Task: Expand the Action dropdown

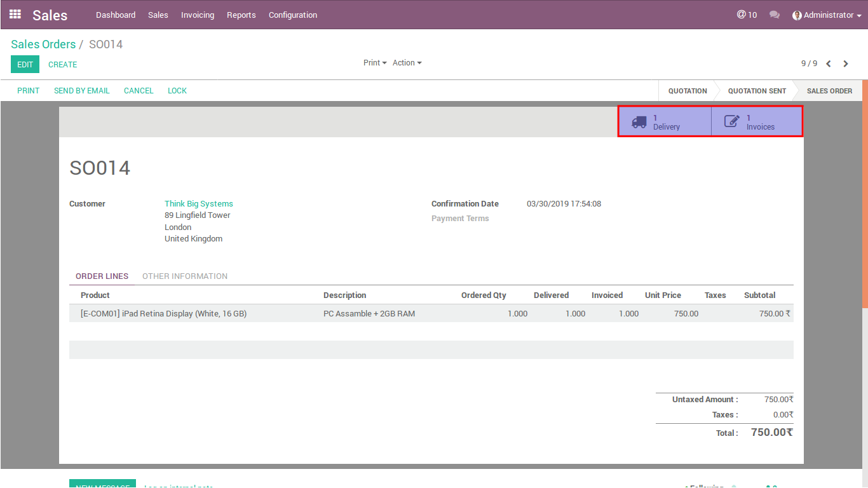Action: click(407, 63)
